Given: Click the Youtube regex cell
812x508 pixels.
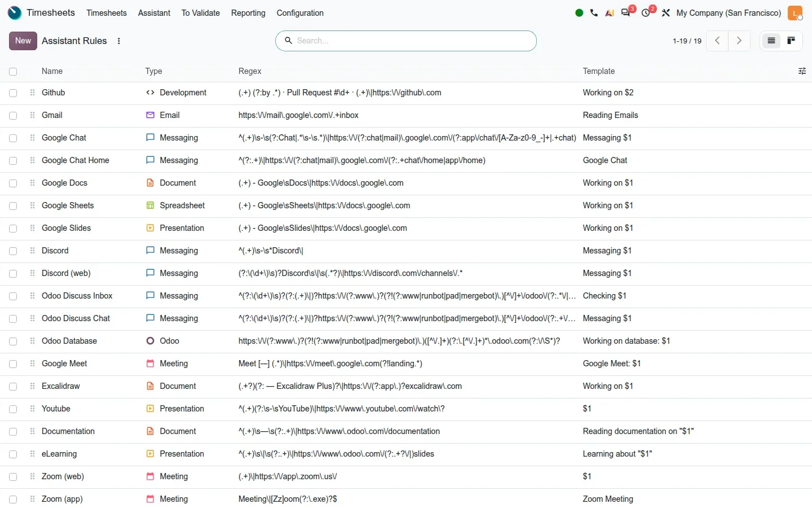Looking at the screenshot, I should [x=341, y=409].
